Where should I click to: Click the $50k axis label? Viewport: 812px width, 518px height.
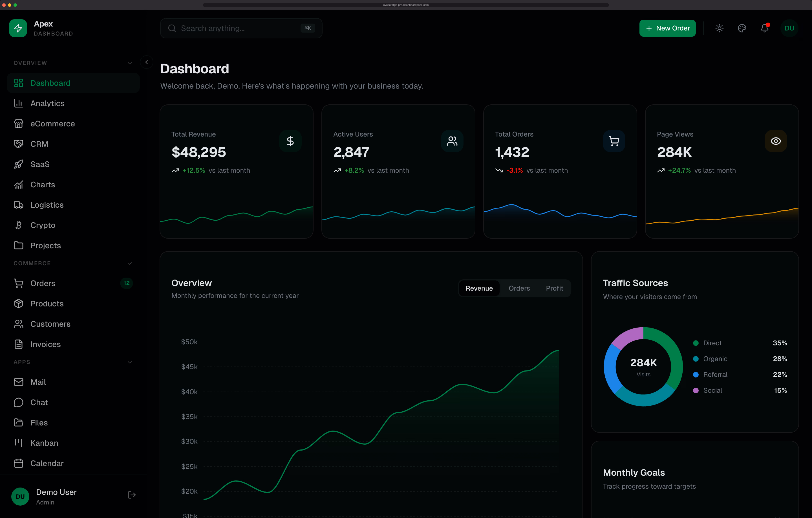pyautogui.click(x=189, y=342)
